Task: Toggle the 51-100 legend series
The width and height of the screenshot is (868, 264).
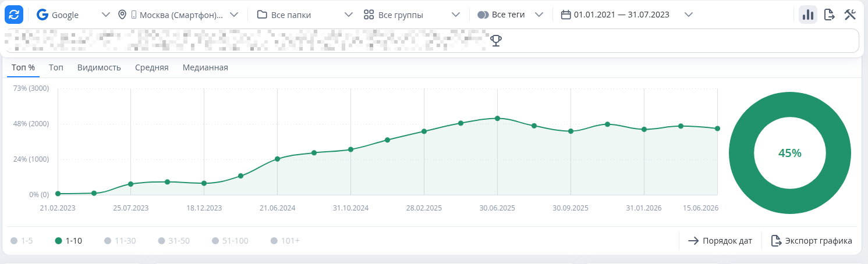Action: tap(230, 241)
